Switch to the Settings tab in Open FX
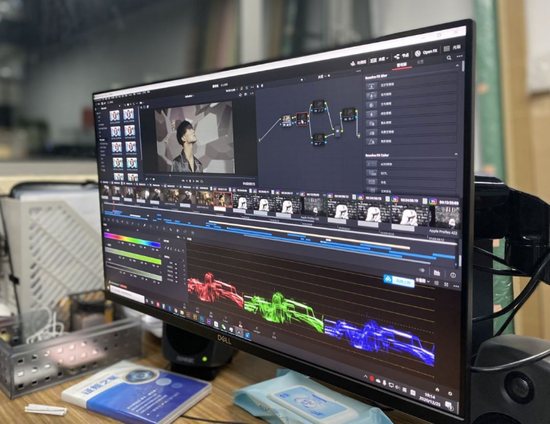Image resolution: width=550 pixels, height=424 pixels. (x=420, y=62)
